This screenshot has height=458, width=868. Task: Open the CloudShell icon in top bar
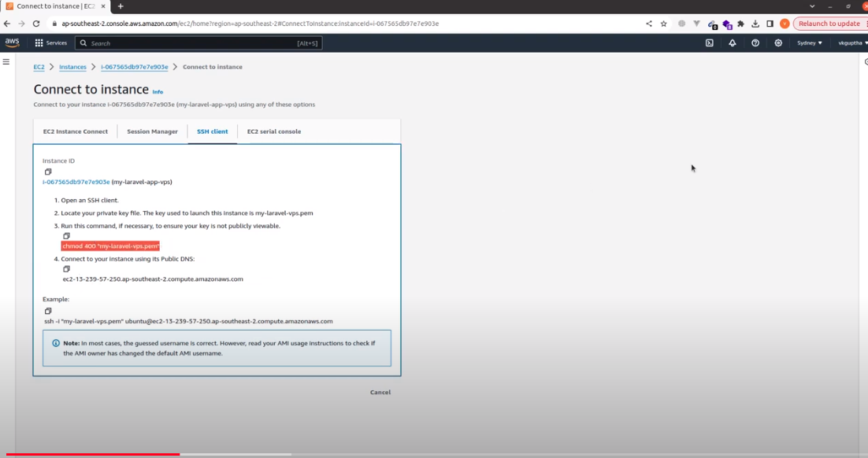tap(709, 42)
